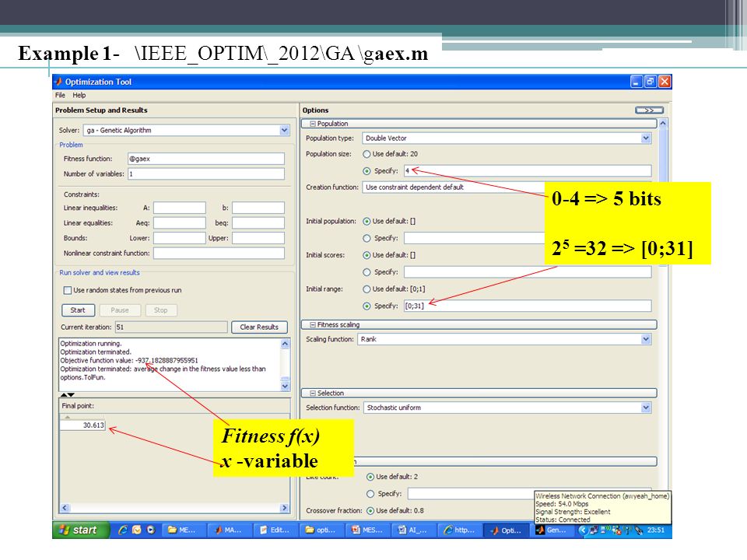This screenshot has height=560, width=747.
Task: Select Initial range Use default [0;1]
Action: pyautogui.click(x=366, y=289)
